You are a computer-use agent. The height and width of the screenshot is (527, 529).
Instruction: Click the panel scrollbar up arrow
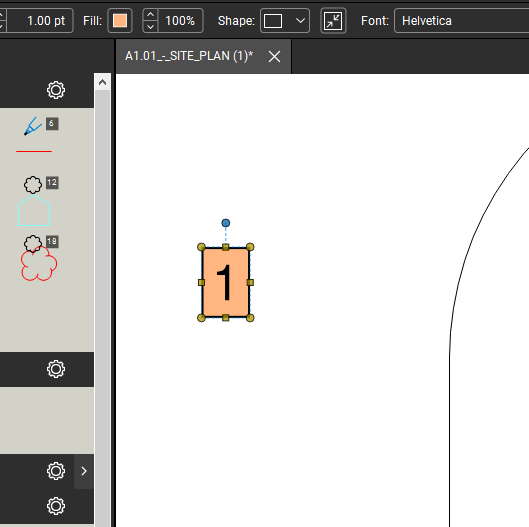pos(103,82)
